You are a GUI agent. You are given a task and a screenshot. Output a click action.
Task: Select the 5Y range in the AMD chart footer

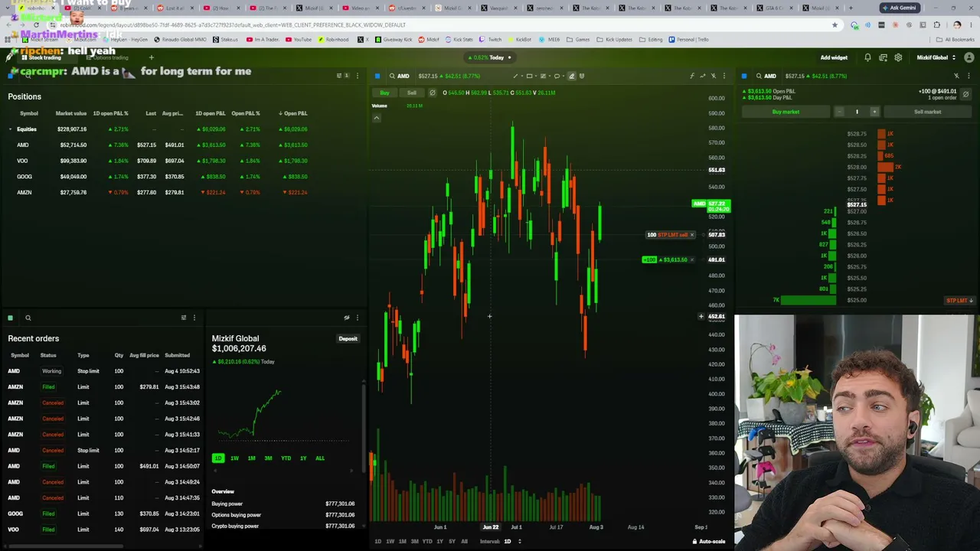tap(452, 541)
